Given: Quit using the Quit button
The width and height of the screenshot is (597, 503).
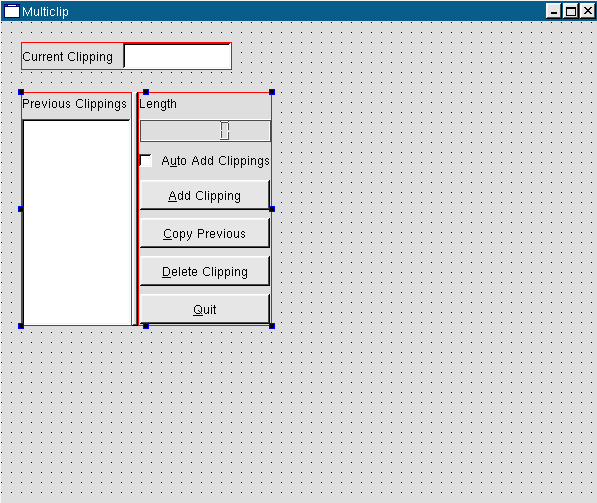Looking at the screenshot, I should [x=205, y=309].
